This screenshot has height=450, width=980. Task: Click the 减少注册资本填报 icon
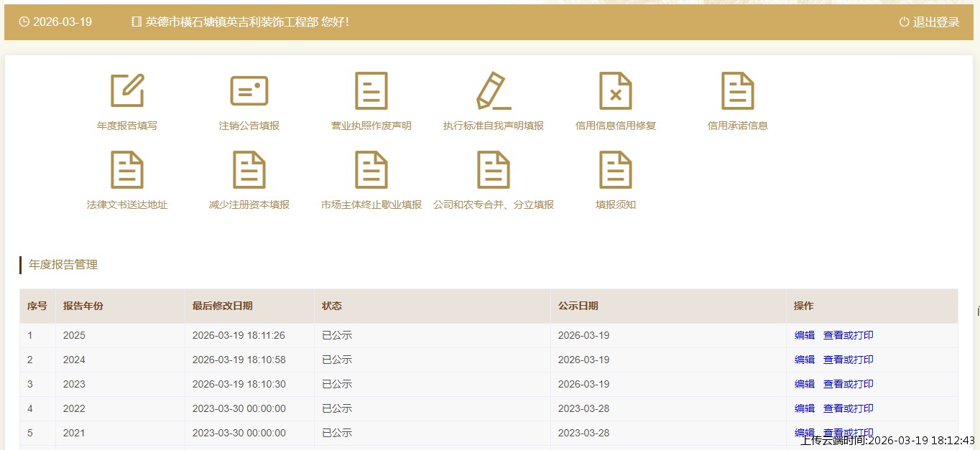tap(249, 170)
